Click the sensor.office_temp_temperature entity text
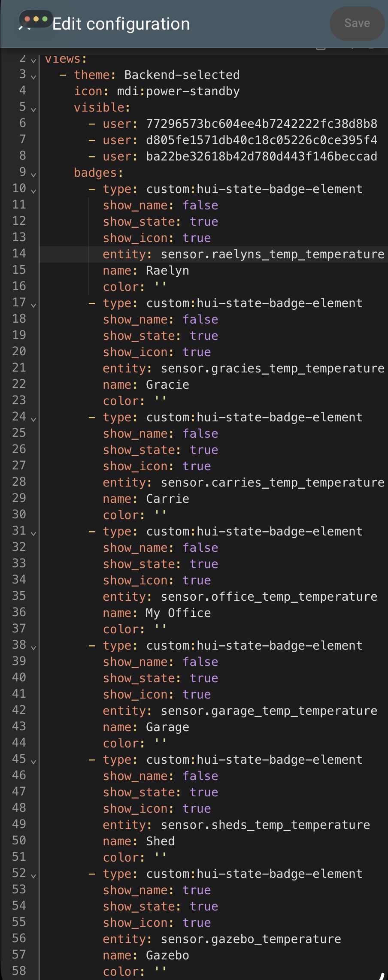The width and height of the screenshot is (388, 980). [x=269, y=597]
